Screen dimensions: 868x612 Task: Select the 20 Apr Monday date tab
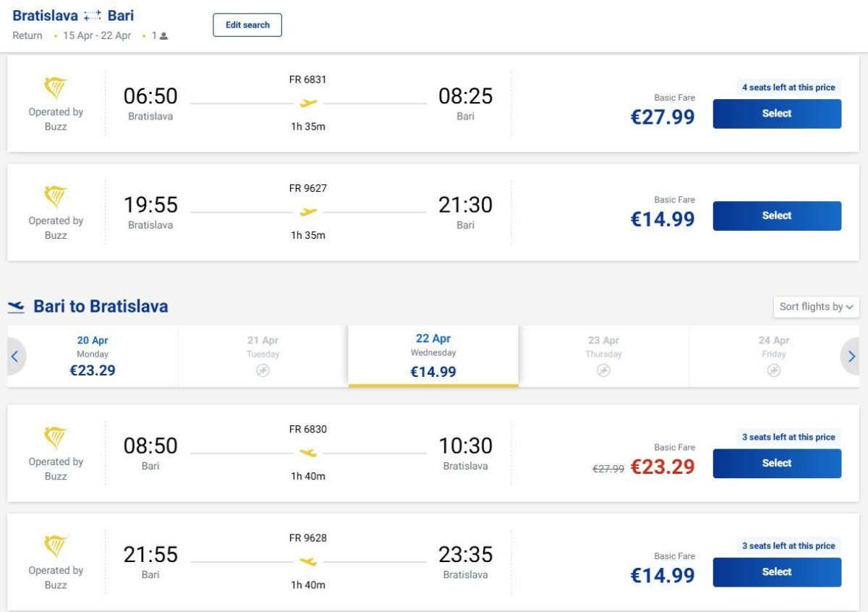point(93,356)
